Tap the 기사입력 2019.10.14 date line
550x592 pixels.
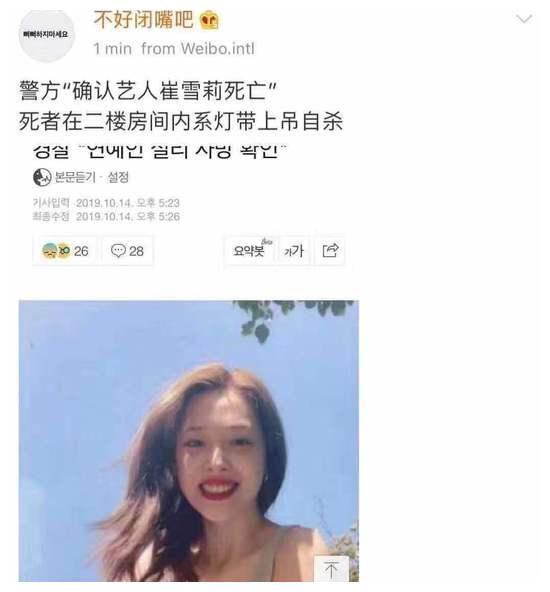click(106, 203)
